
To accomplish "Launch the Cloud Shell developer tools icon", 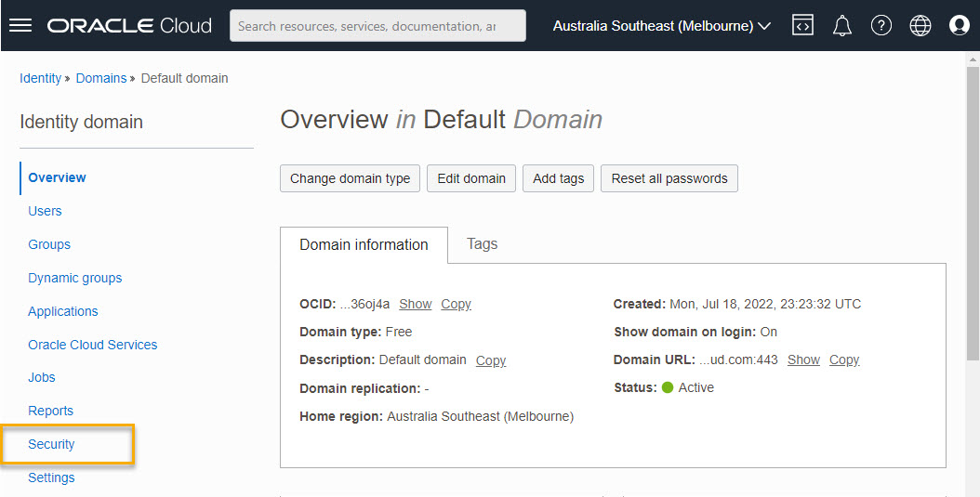I will click(803, 26).
